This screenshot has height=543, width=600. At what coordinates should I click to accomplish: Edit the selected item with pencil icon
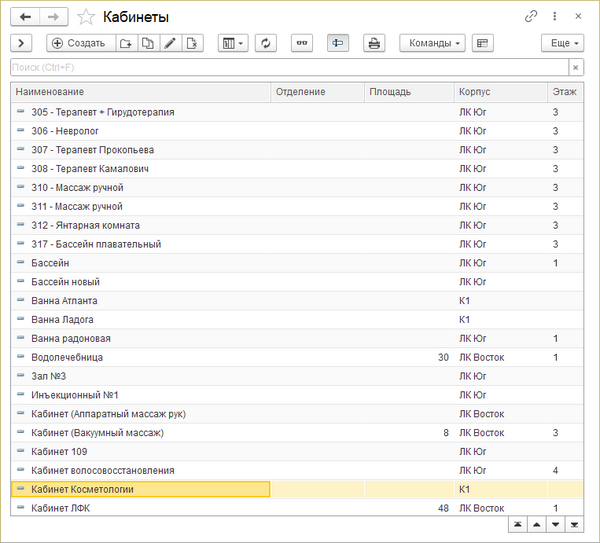pos(171,43)
